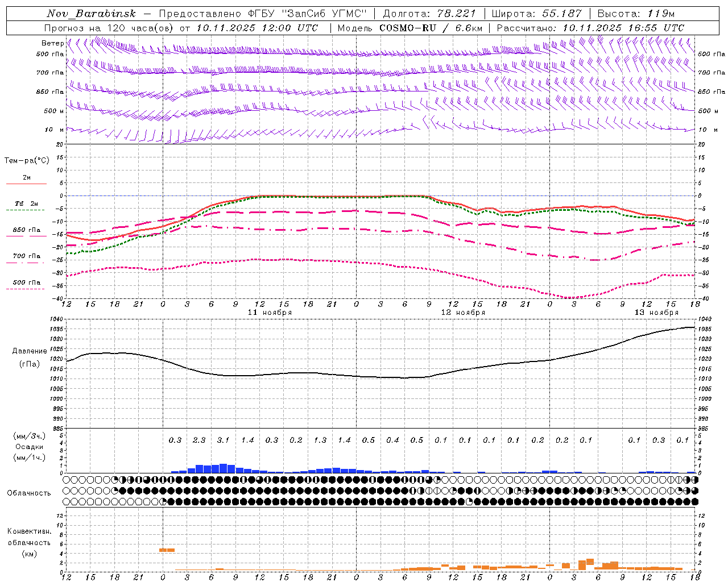The width and height of the screenshot is (728, 582).
Task: Click the 1.3 precipitation value
Action: tap(320, 440)
